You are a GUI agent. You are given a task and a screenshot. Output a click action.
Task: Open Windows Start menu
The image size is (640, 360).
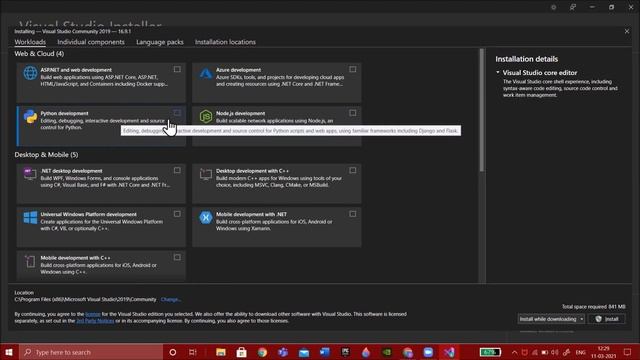click(9, 352)
